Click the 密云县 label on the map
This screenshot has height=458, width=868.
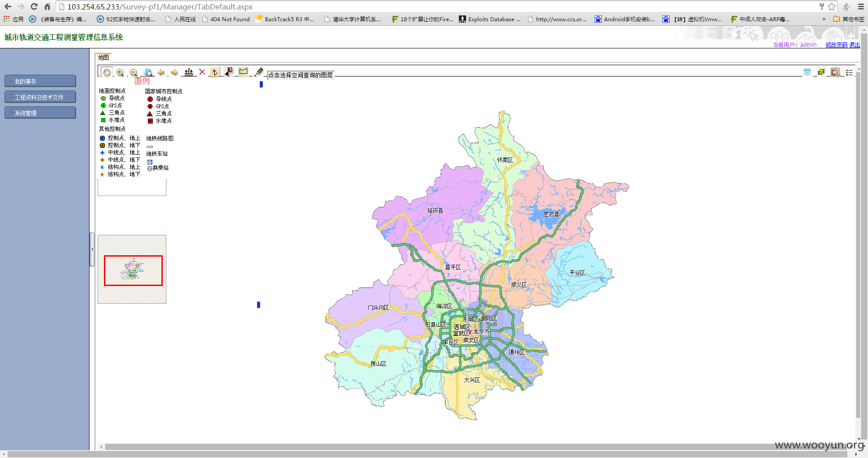point(552,215)
